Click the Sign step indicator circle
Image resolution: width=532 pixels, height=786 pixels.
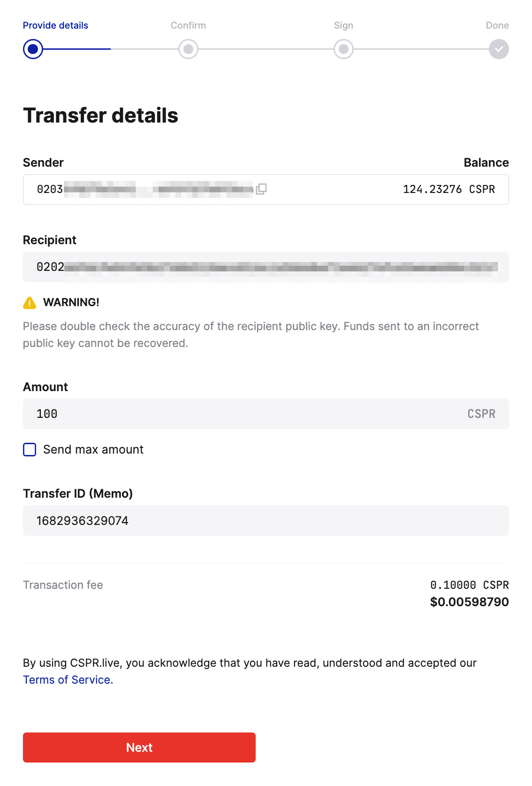(343, 49)
